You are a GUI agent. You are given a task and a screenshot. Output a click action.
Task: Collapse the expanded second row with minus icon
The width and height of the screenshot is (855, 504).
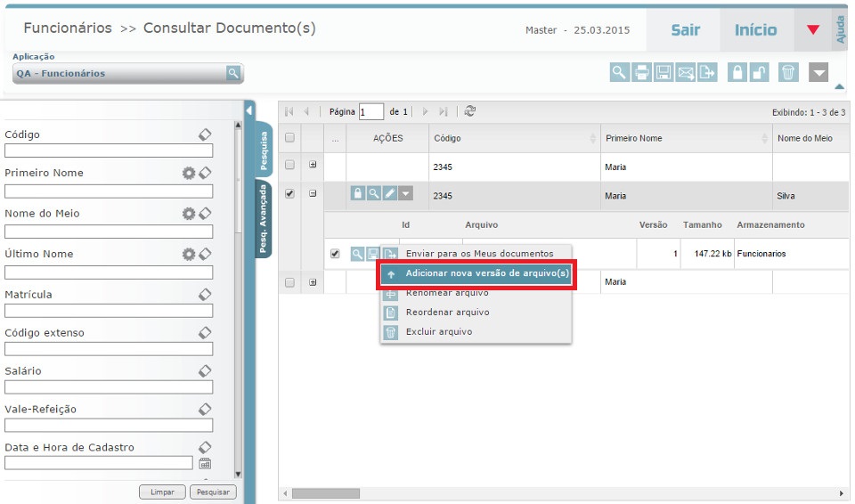313,194
